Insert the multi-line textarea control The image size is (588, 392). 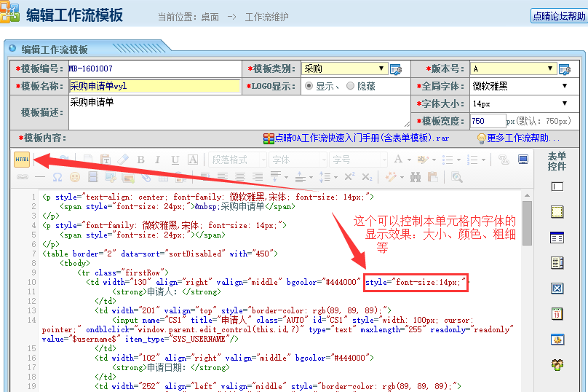point(557,212)
